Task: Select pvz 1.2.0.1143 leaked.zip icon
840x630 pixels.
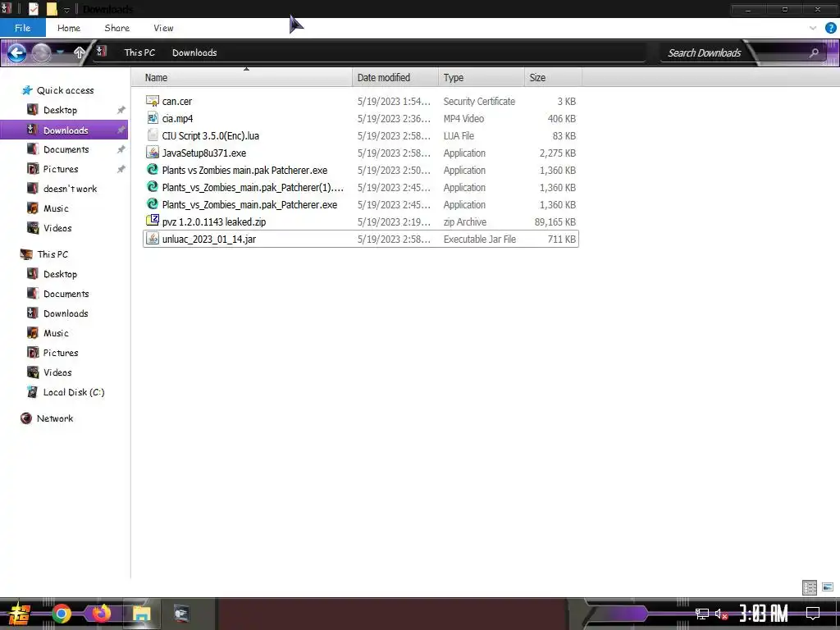Action: [152, 221]
